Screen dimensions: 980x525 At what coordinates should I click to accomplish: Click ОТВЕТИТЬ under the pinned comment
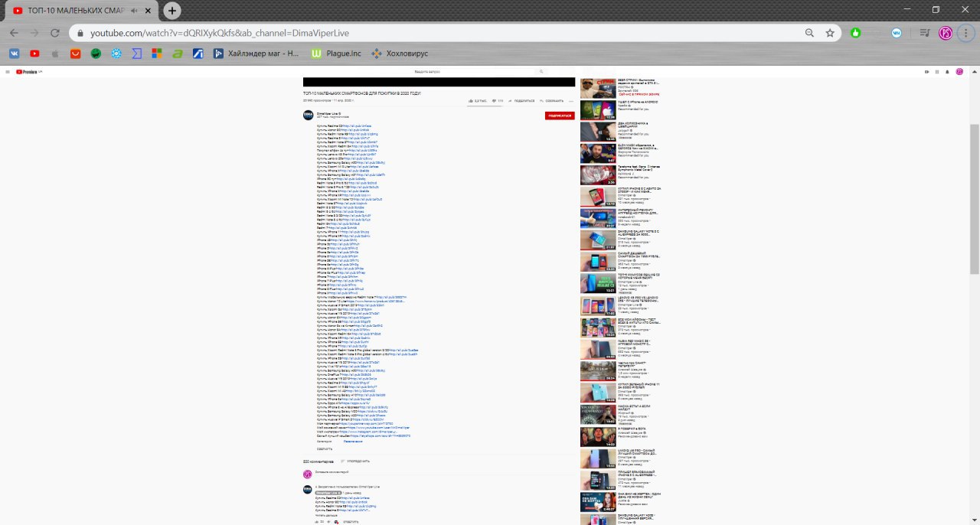[x=351, y=521]
